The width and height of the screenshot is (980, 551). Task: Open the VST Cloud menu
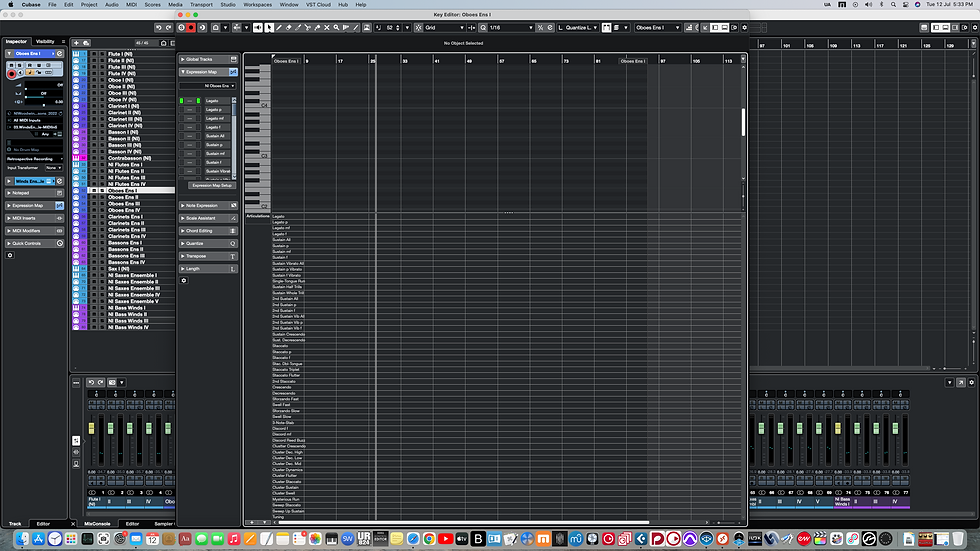coord(318,4)
